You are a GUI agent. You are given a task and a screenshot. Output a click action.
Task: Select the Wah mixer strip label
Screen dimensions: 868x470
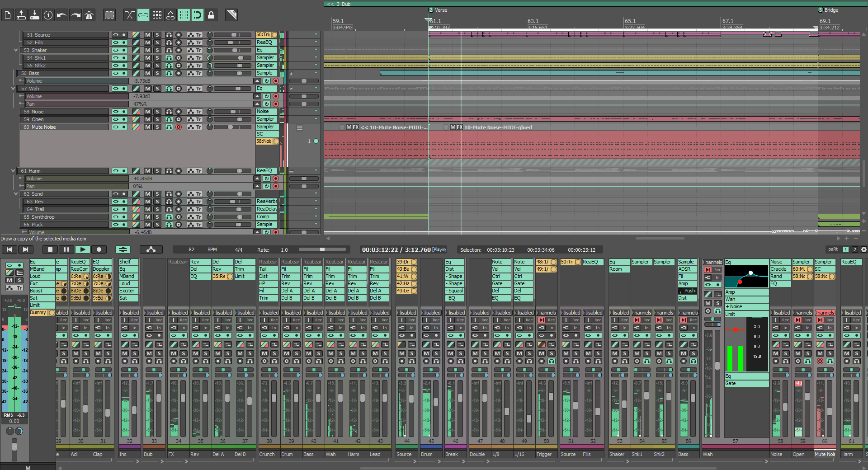click(x=735, y=454)
